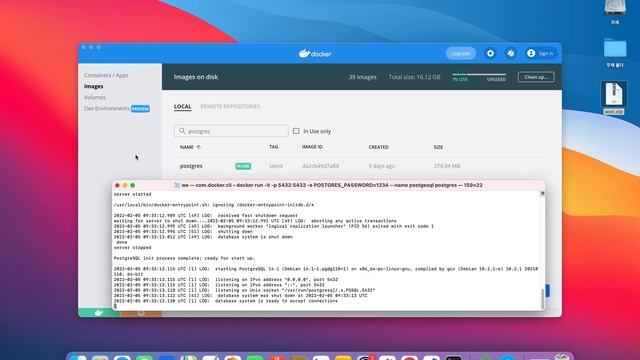Image resolution: width=640 pixels, height=360 pixels.
Task: Sort by the IMAGE ID column header
Action: 312,147
